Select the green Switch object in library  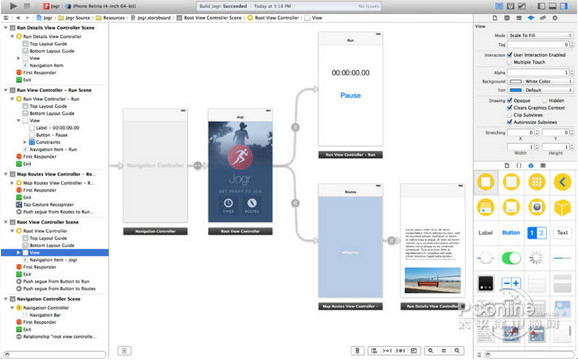tap(511, 258)
